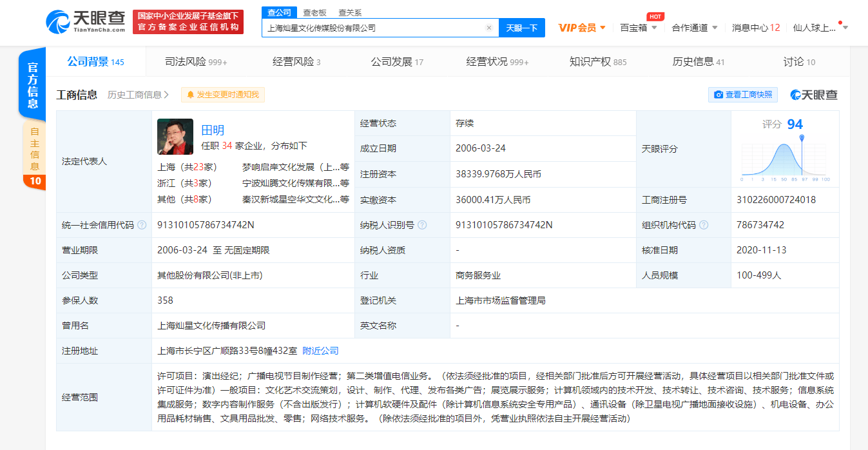The height and width of the screenshot is (450, 868).
Task: Click the HOT badge above 百宝箱
Action: (655, 17)
